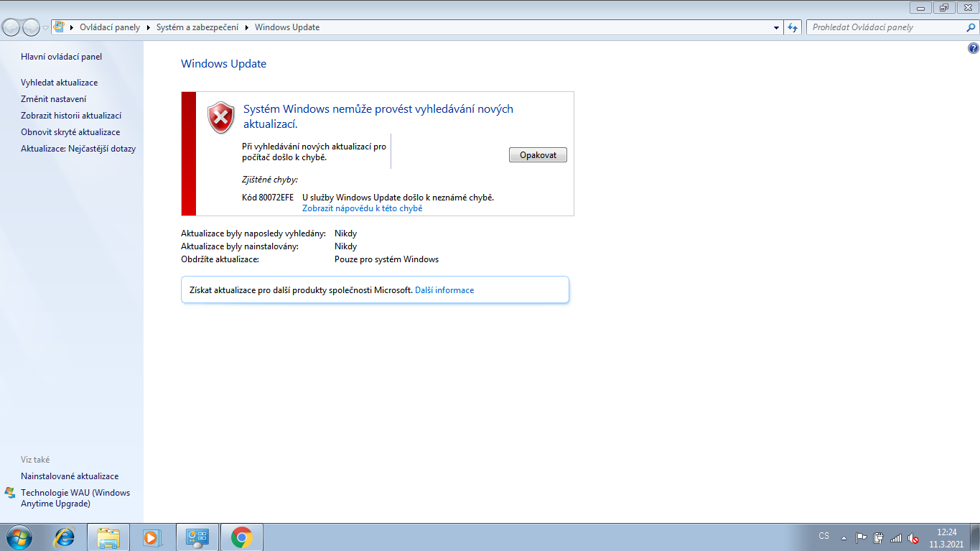The width and height of the screenshot is (980, 551).
Task: Close the Windows Update window
Action: (967, 7)
